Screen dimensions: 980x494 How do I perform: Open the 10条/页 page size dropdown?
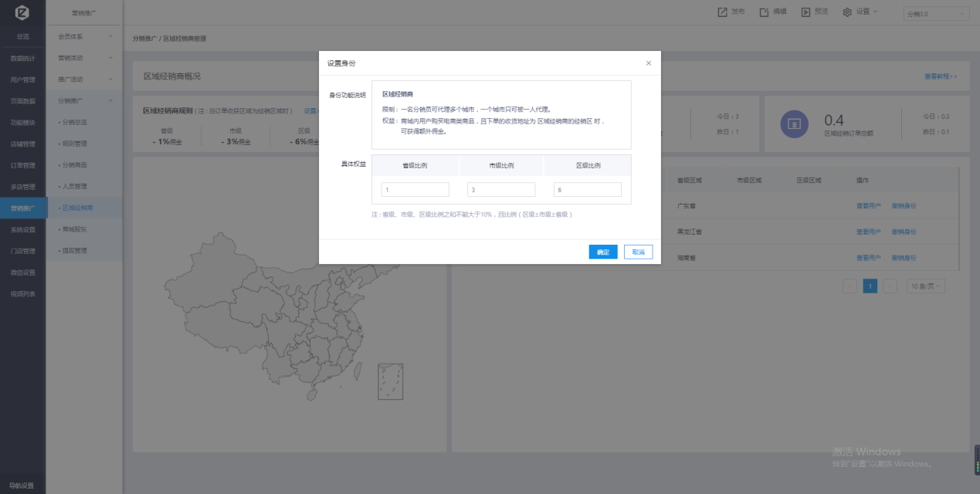click(x=925, y=286)
